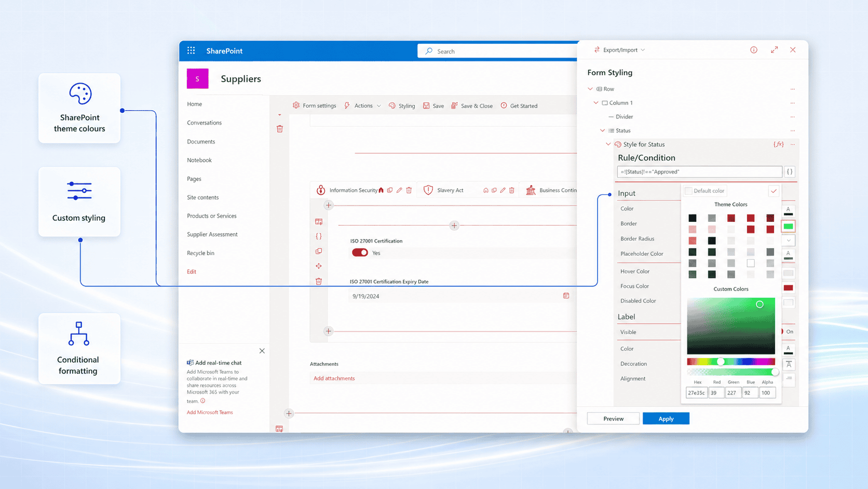Viewport: 868px width, 489px height.
Task: Edit the Information Security tab with pencil
Action: pyautogui.click(x=399, y=190)
